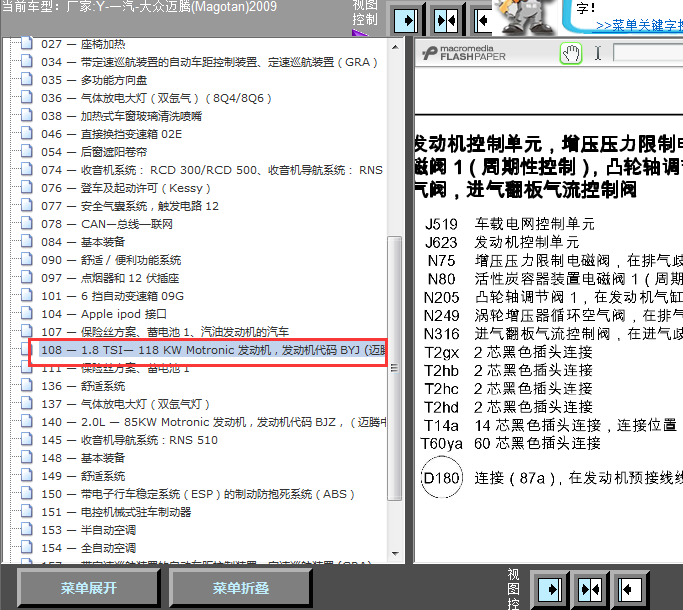Screen dimensions: 683x610
Task: Open 137 气体放电大灯 (双氙气灯)
Action: point(125,404)
